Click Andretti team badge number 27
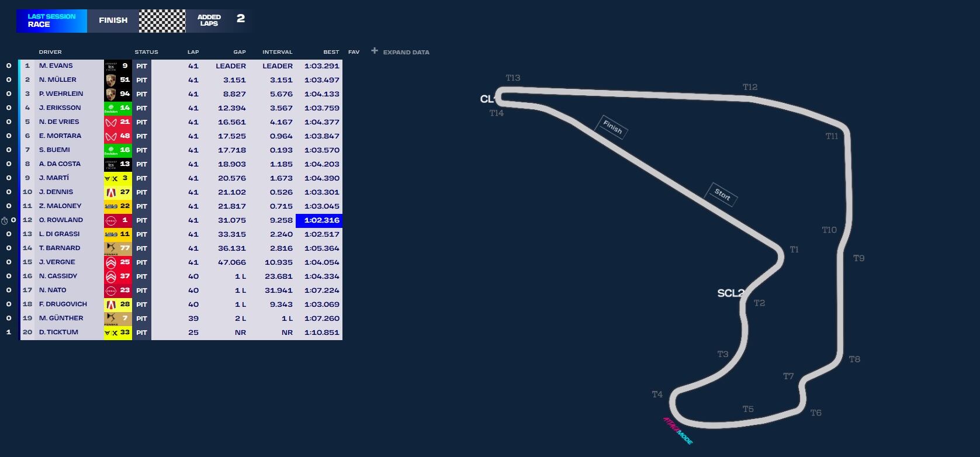980x457 pixels. tap(117, 192)
